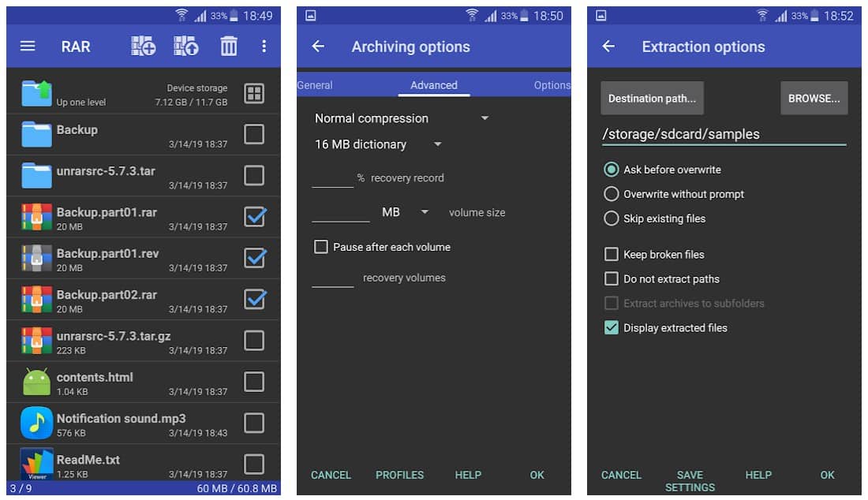Viewport: 868px width, 500px height.
Task: Enable Pause after each volume
Action: [x=321, y=247]
